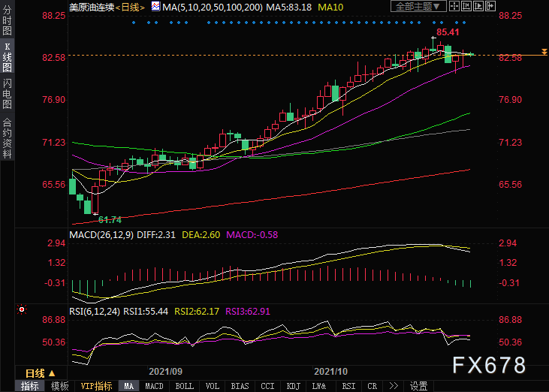Open the 日线 period selector at bottom
Screen dimensions: 549x392
point(40,373)
